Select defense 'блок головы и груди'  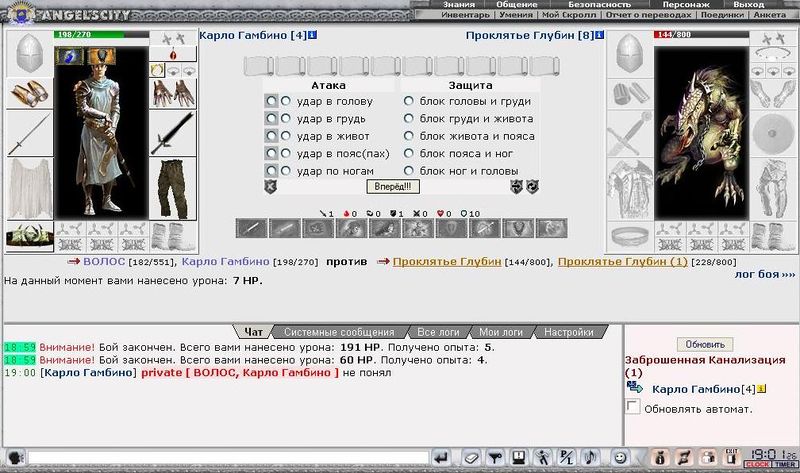click(x=408, y=101)
